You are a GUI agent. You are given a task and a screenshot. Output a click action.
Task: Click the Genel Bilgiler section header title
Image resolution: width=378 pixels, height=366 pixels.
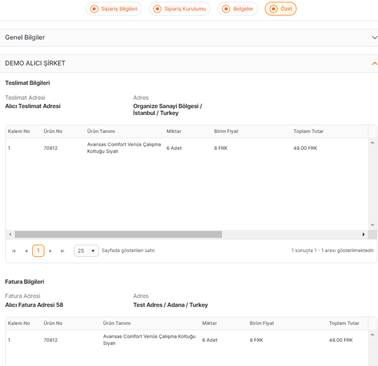(25, 37)
